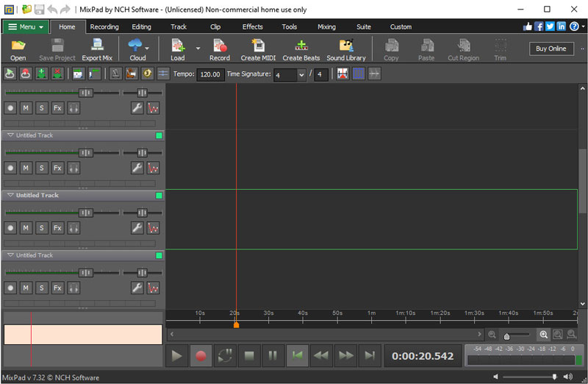588x384 pixels.
Task: Solo the bottom Untitled Track
Action: click(42, 288)
